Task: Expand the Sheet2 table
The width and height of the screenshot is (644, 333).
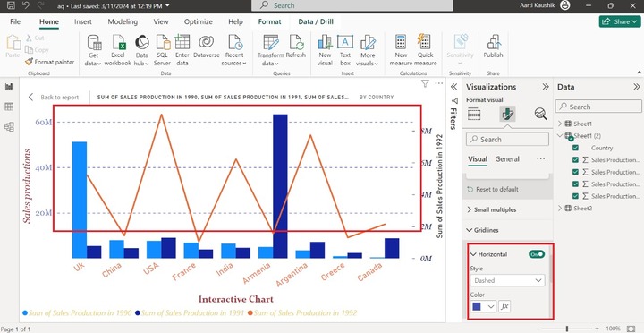Action: point(560,208)
